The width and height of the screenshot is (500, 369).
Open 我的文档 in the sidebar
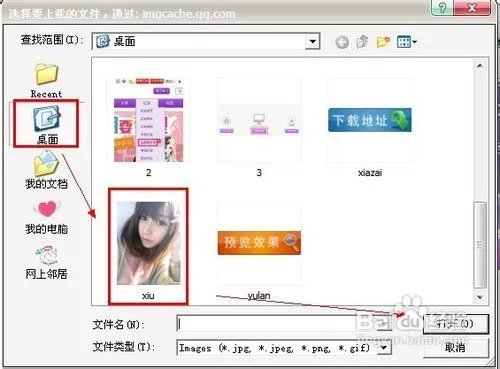click(x=47, y=170)
